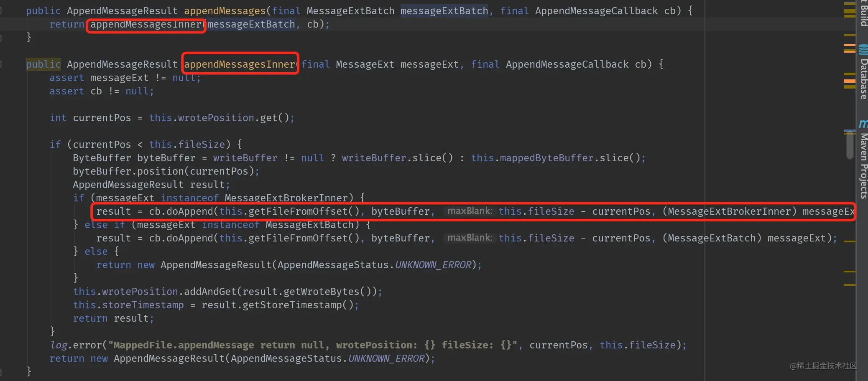Click the Database tool window icon
This screenshot has width=868, height=381.
pos(863,50)
